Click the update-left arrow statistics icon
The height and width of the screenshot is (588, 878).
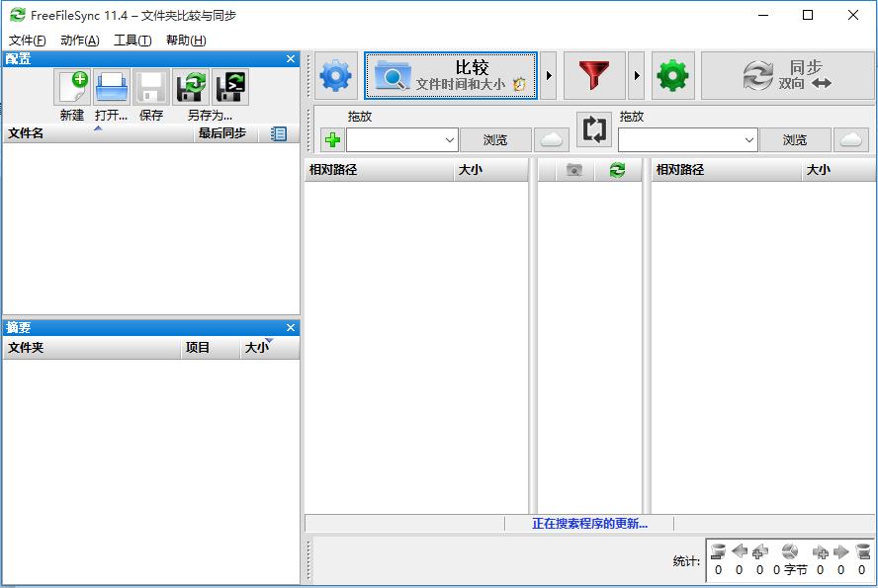(x=740, y=552)
